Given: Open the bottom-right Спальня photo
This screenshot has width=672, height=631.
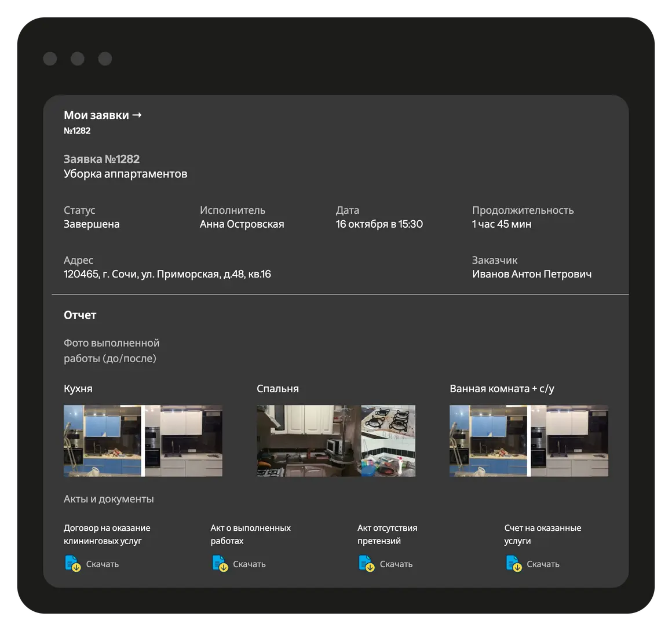Looking at the screenshot, I should [x=388, y=458].
